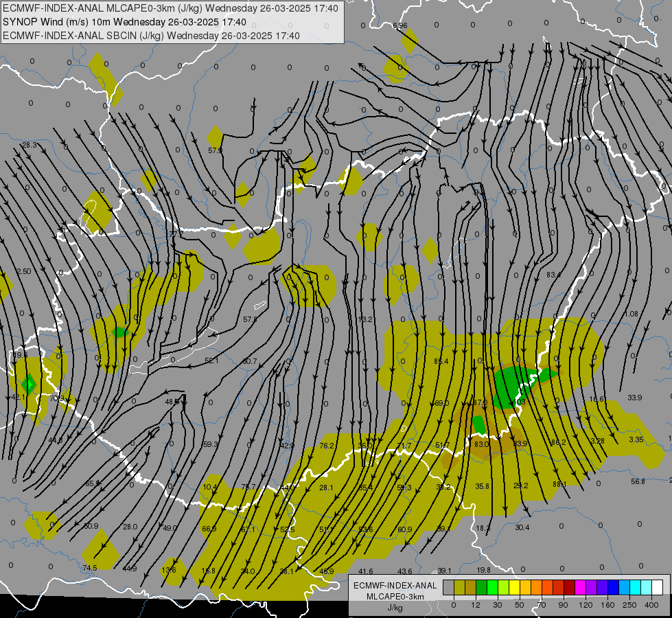
Task: Click the legend label MLCAPE0-3km
Action: 395,597
